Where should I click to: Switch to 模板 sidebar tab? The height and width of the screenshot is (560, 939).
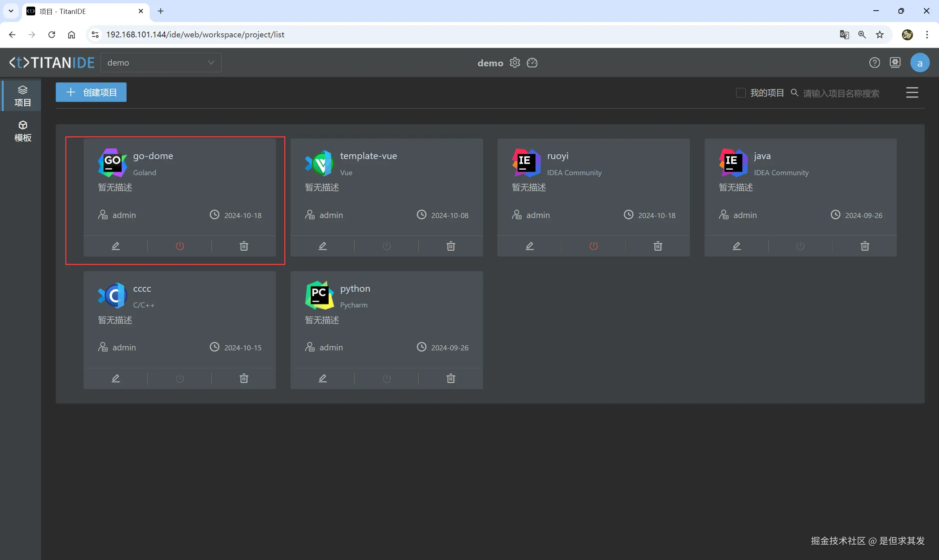click(x=23, y=131)
